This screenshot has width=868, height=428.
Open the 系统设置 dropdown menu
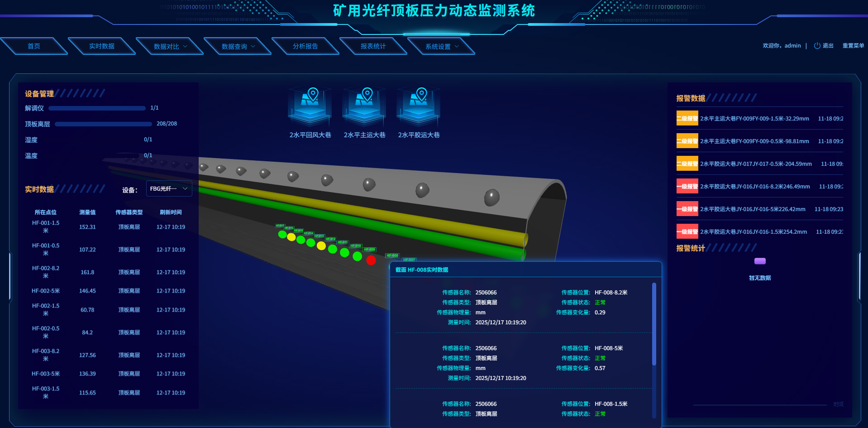tap(442, 46)
